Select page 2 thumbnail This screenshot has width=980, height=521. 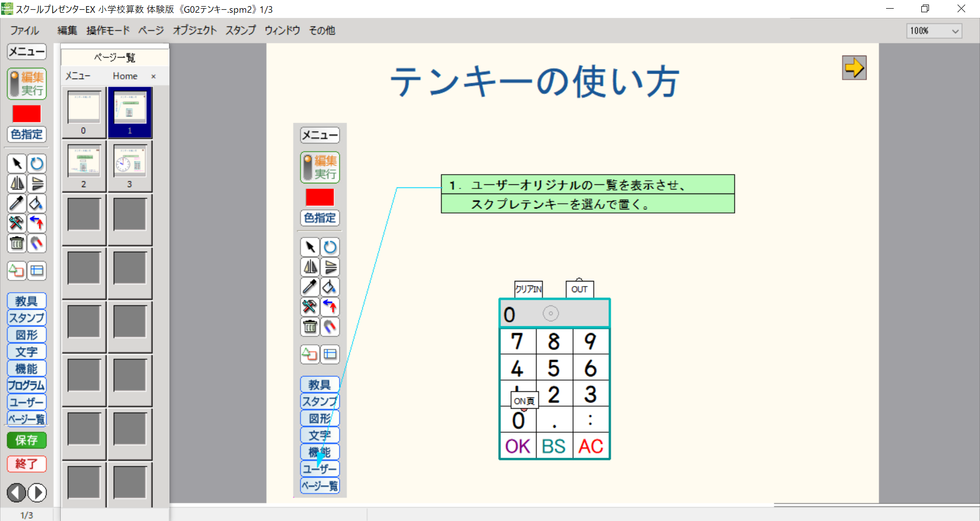[84, 167]
